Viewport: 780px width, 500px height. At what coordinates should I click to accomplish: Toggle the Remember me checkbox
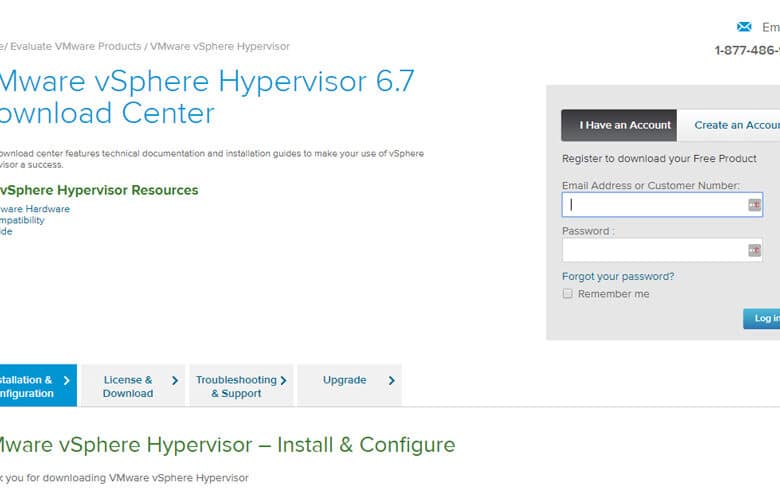point(567,294)
